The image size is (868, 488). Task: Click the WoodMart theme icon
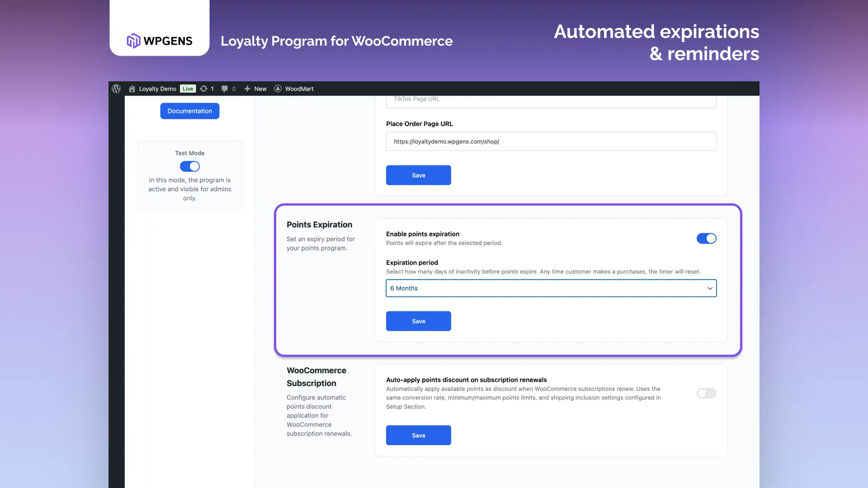(278, 89)
